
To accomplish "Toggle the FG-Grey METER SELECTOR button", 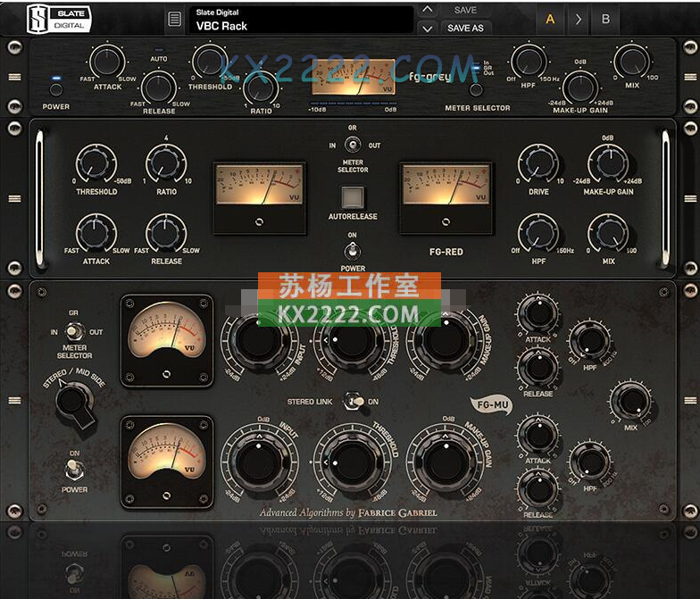I will click(477, 89).
